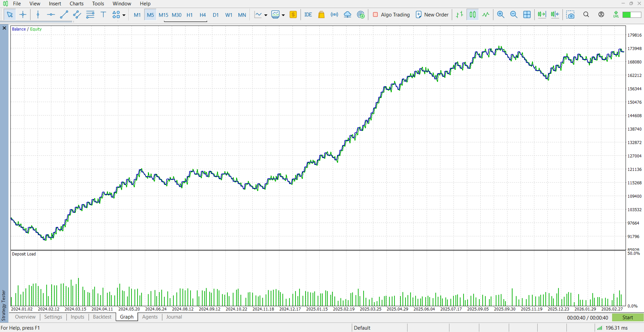Zoom out of the chart
Viewport: 644px width, 332px height.
(x=514, y=14)
